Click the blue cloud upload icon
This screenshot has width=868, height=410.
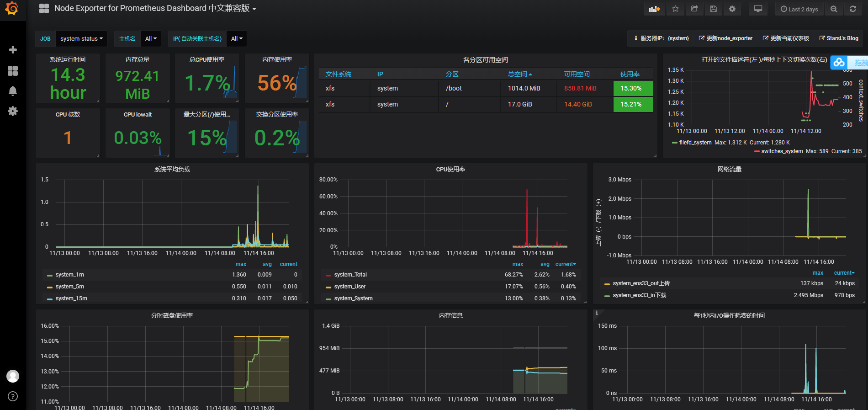pyautogui.click(x=839, y=63)
